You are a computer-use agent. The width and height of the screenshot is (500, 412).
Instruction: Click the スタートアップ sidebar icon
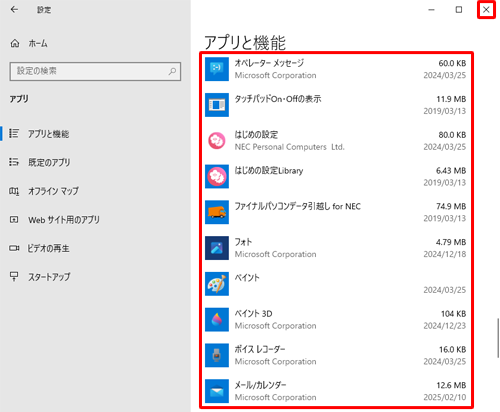(x=14, y=277)
